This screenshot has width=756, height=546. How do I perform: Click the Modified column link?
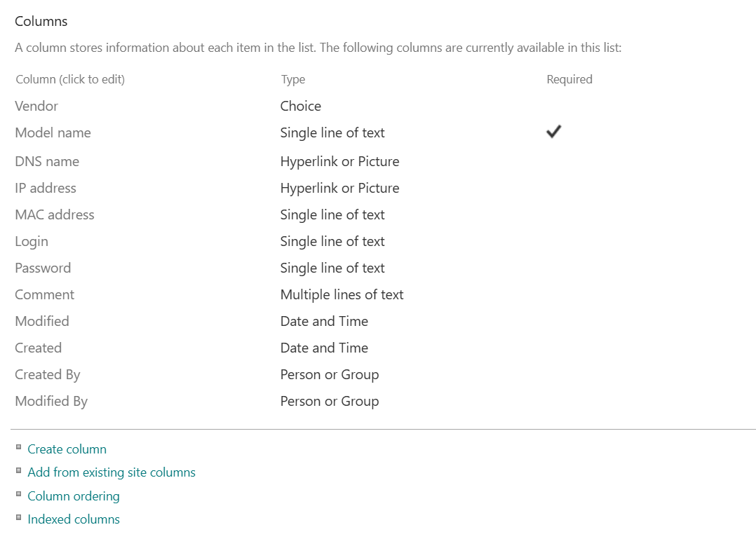coord(42,321)
